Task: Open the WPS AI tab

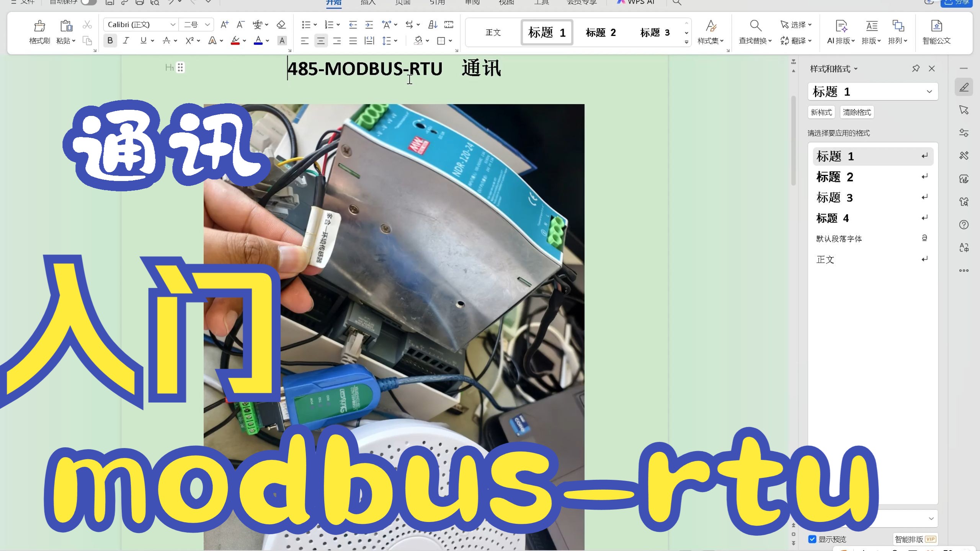Action: click(x=636, y=2)
